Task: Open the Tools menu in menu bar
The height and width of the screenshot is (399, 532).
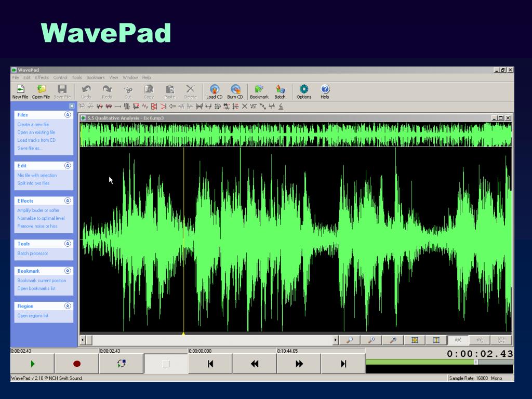Action: pos(77,77)
